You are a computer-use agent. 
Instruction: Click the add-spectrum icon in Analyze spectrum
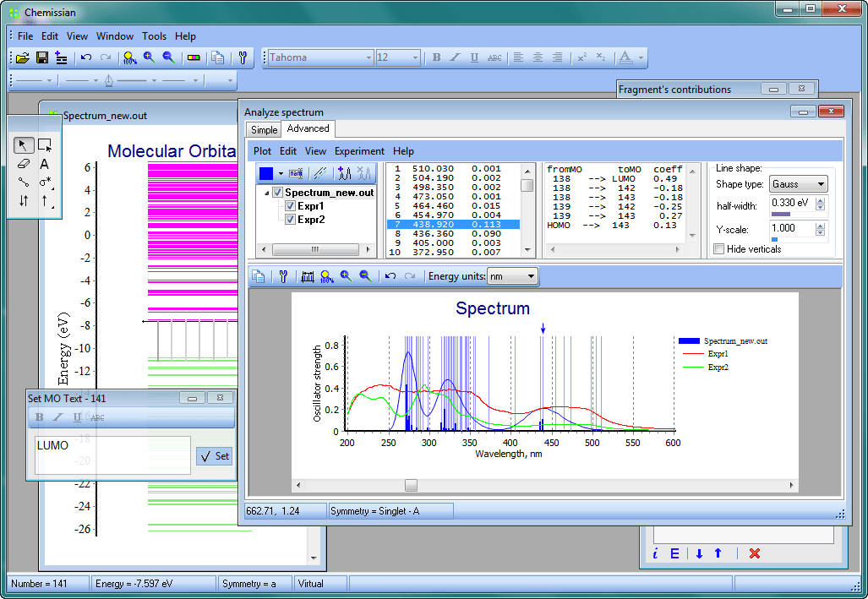pyautogui.click(x=343, y=172)
